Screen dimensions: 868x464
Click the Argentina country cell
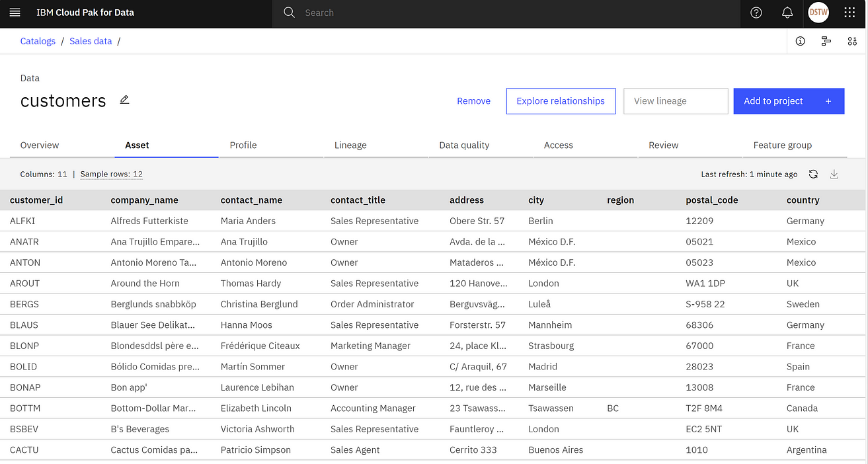point(807,450)
